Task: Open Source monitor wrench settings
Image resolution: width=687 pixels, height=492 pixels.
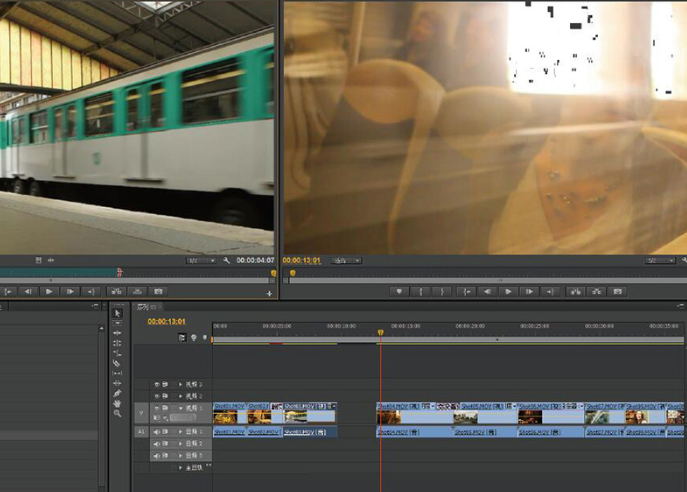Action: coord(227,260)
